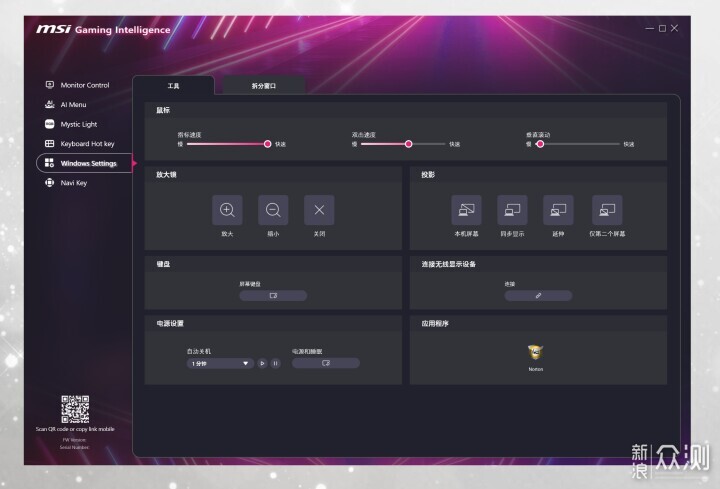The image size is (720, 489).
Task: Click the Windows Settings sidebar icon
Action: point(50,163)
